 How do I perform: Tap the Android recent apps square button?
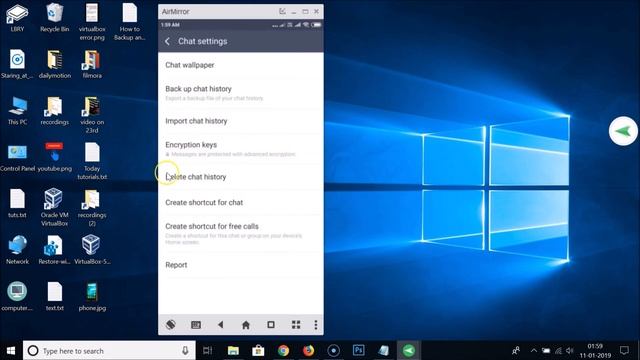[x=271, y=325]
